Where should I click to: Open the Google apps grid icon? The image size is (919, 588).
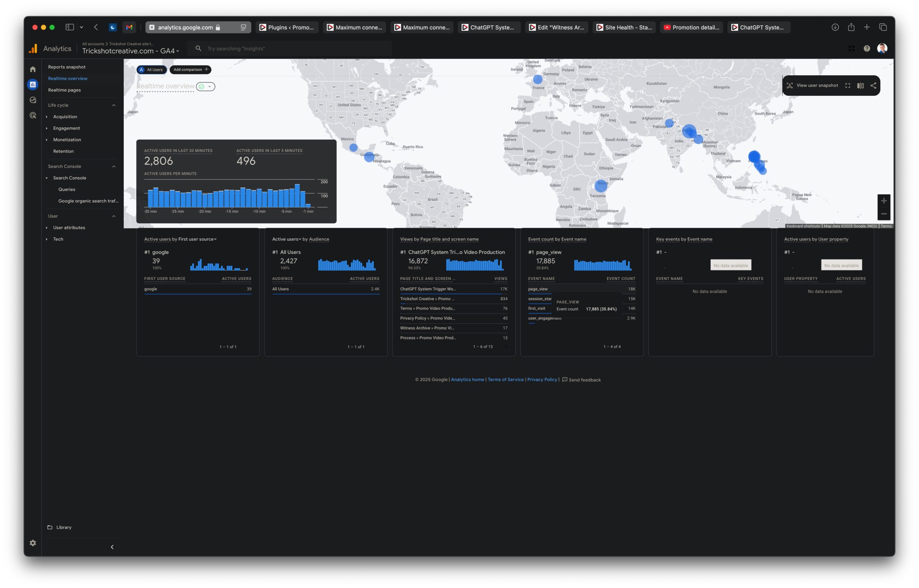point(852,48)
